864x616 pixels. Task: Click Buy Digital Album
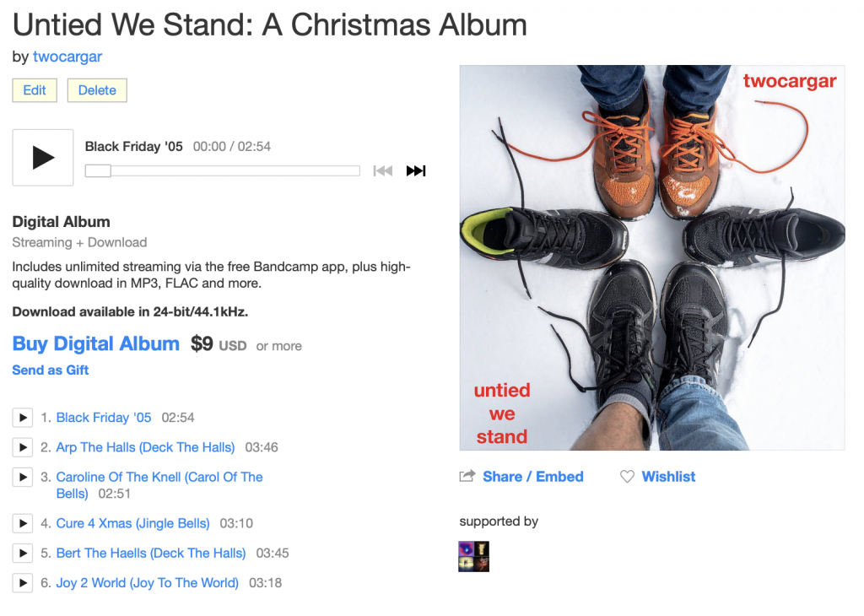click(95, 344)
